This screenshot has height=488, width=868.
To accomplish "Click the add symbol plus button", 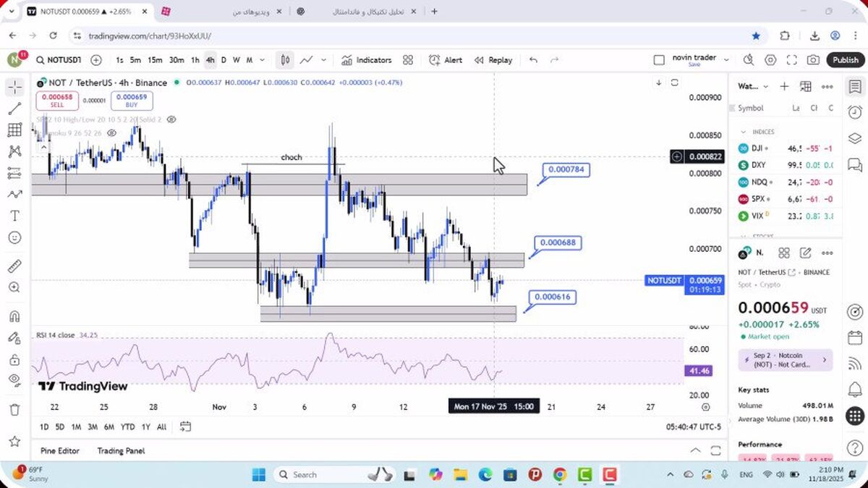I will 96,60.
